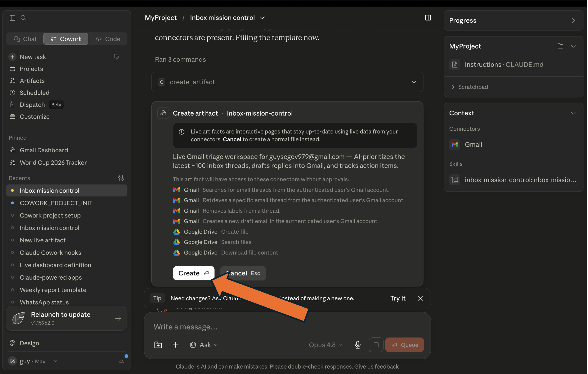Expand the create_artifact command row
The width and height of the screenshot is (588, 374).
[287, 82]
